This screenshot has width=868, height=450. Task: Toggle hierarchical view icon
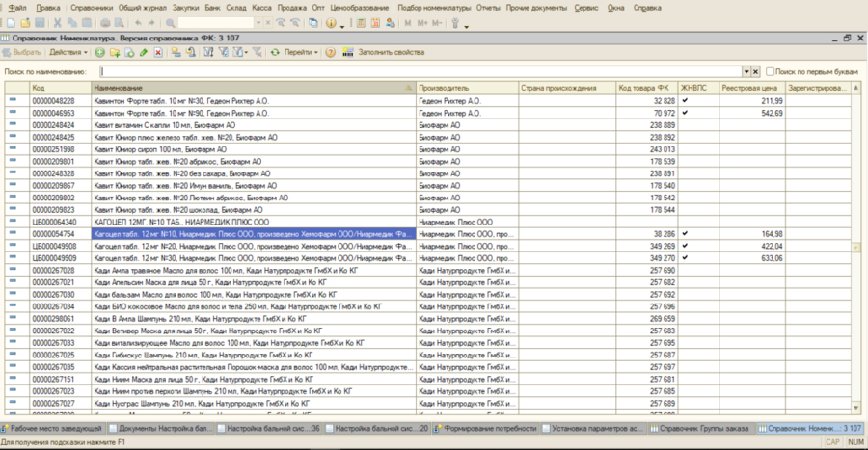176,53
